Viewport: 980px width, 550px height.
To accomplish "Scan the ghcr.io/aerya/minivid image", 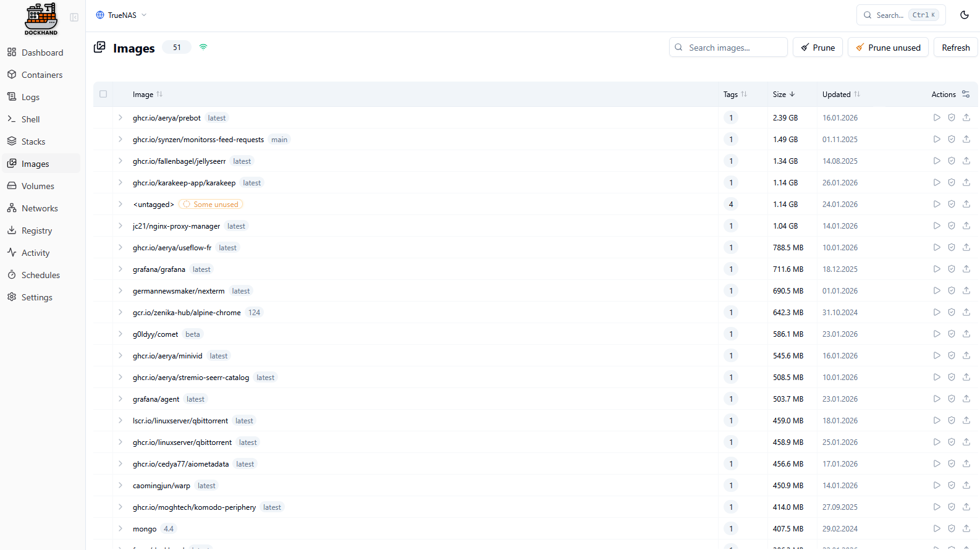I will [952, 355].
